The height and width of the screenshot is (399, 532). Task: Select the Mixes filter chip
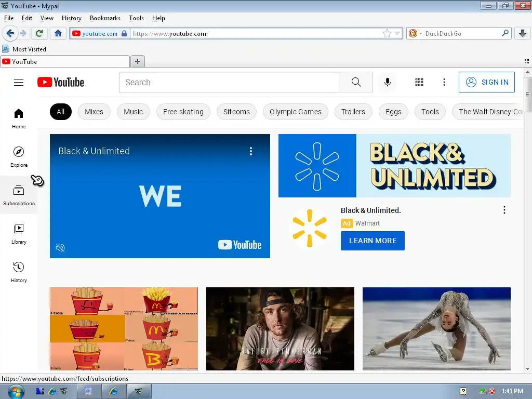(94, 112)
